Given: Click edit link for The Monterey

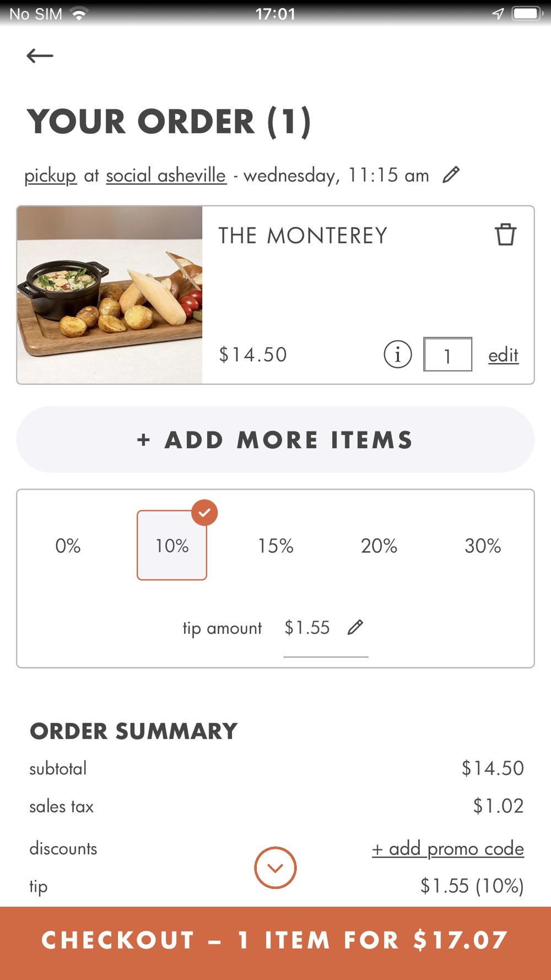Looking at the screenshot, I should click(503, 355).
